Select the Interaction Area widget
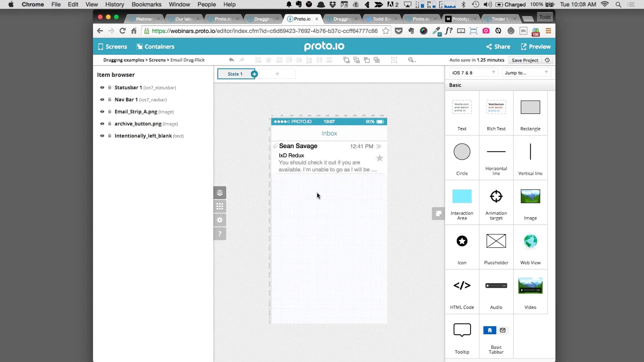 [462, 196]
